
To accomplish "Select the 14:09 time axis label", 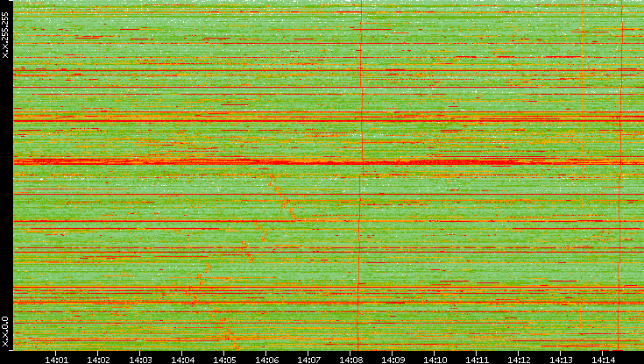I will (393, 360).
